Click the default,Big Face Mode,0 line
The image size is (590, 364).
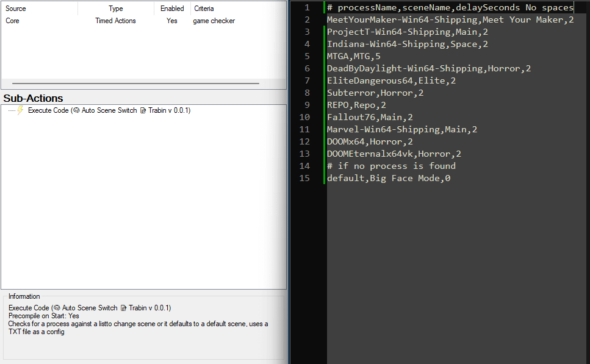click(388, 178)
